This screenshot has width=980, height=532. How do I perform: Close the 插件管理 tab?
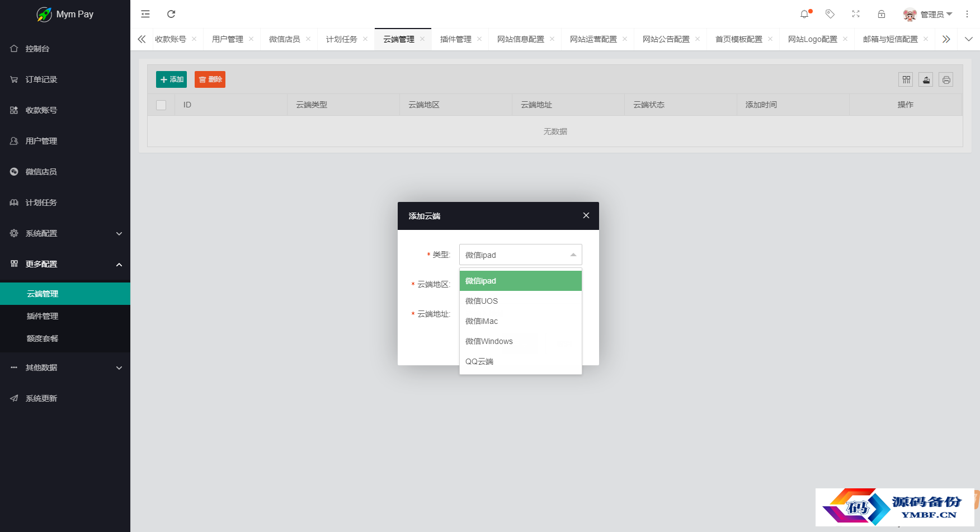pos(479,39)
